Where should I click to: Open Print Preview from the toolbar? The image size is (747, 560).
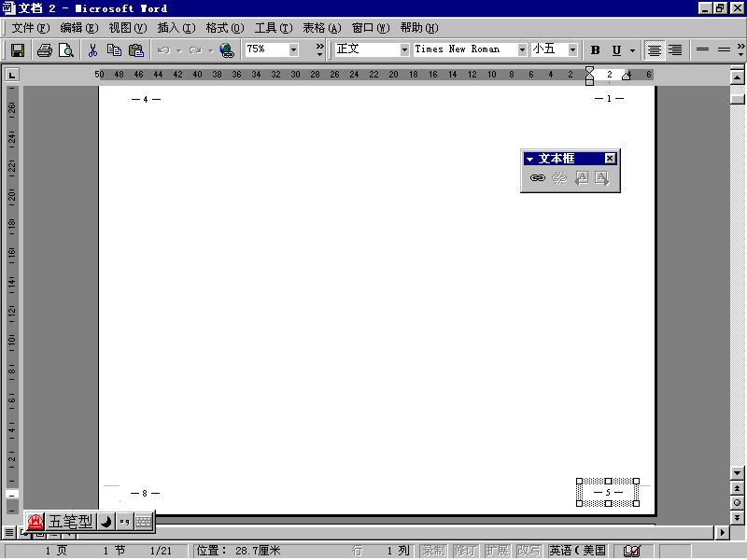tap(66, 50)
